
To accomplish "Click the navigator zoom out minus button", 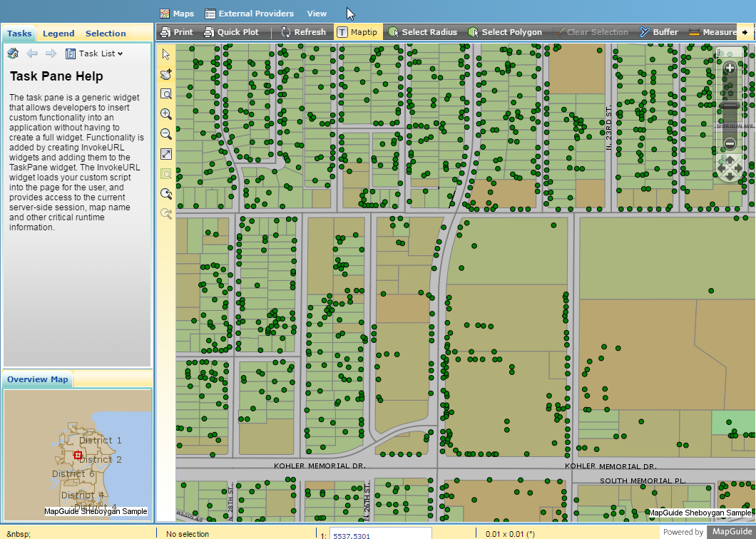I will click(x=730, y=143).
